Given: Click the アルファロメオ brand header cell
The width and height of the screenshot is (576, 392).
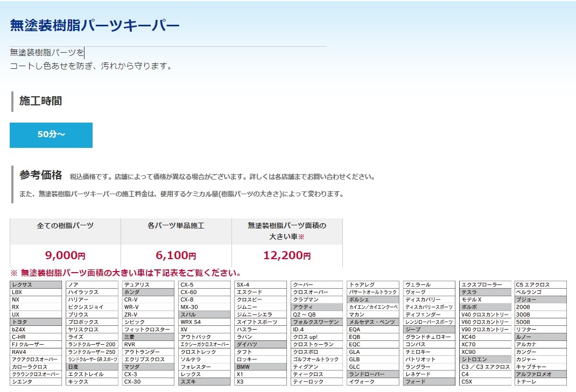Looking at the screenshot, I should pyautogui.click(x=540, y=374).
